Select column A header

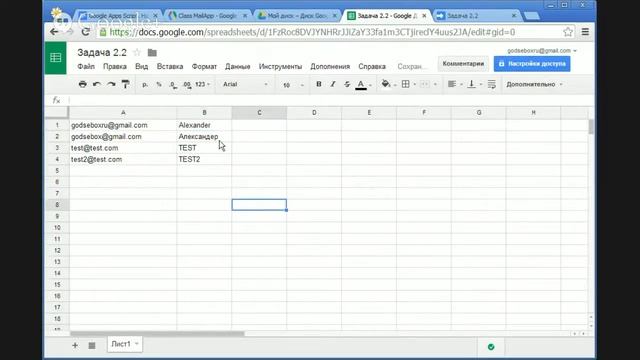(123, 113)
